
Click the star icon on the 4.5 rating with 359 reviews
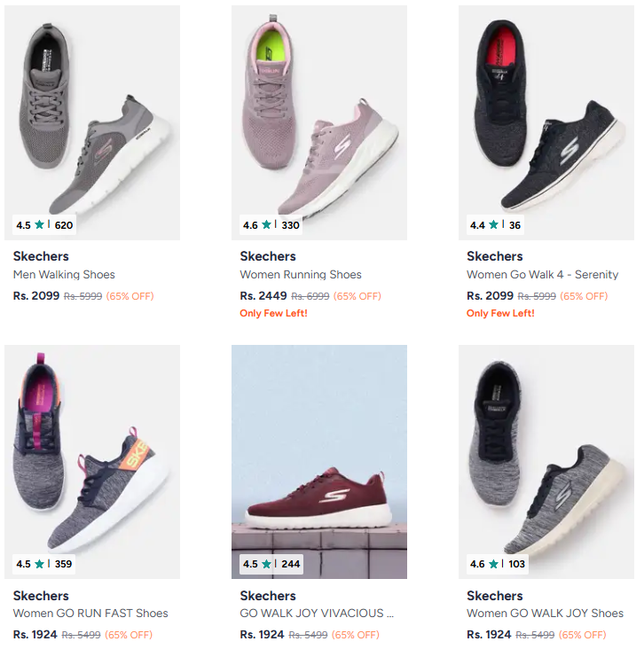click(39, 564)
